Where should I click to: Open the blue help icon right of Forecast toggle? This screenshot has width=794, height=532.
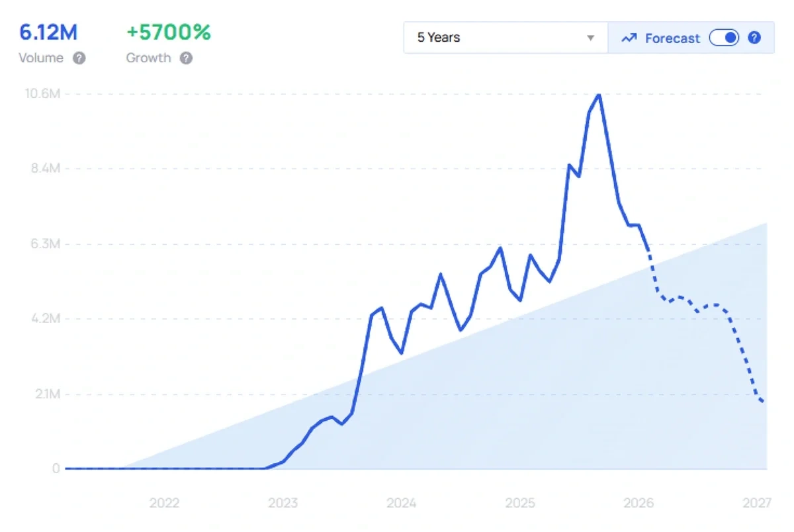pos(754,38)
